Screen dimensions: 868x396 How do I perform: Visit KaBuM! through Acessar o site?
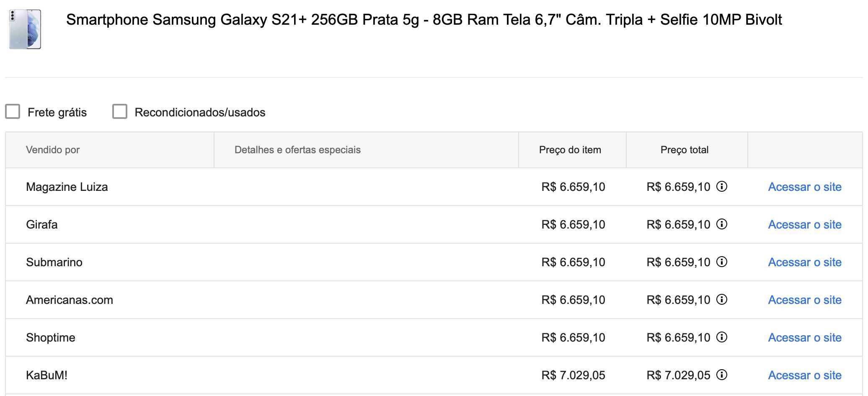point(805,375)
